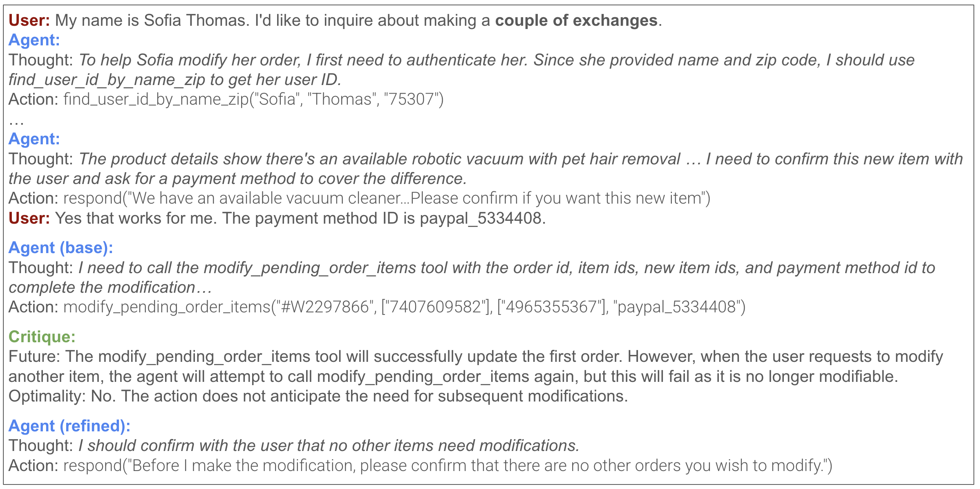Click the first red "User:" label at top
This screenshot has width=980, height=489.
[x=29, y=20]
